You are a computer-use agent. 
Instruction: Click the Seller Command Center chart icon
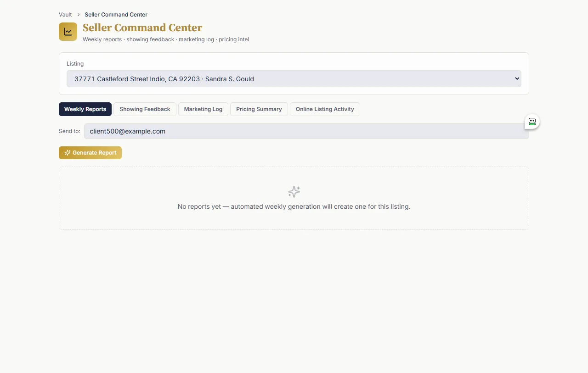click(x=68, y=32)
